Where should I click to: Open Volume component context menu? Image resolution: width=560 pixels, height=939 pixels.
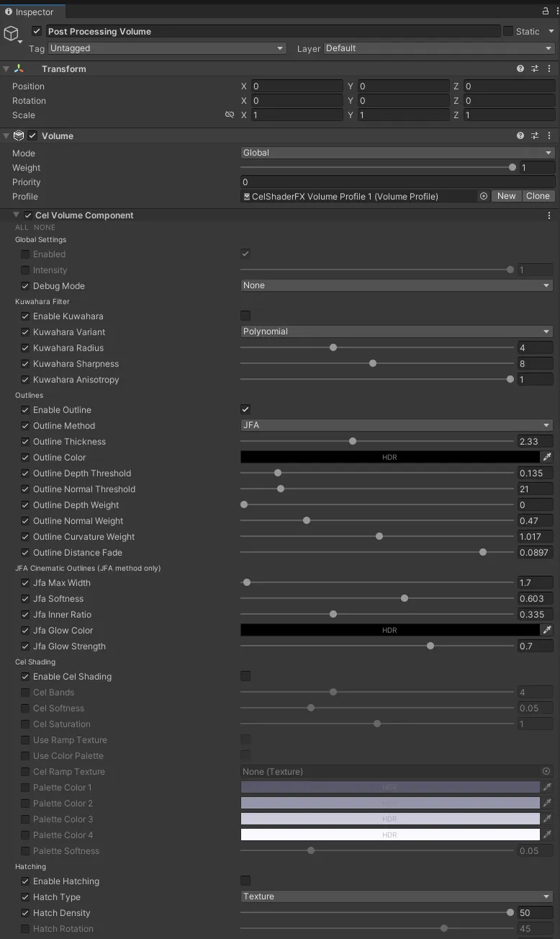[549, 136]
